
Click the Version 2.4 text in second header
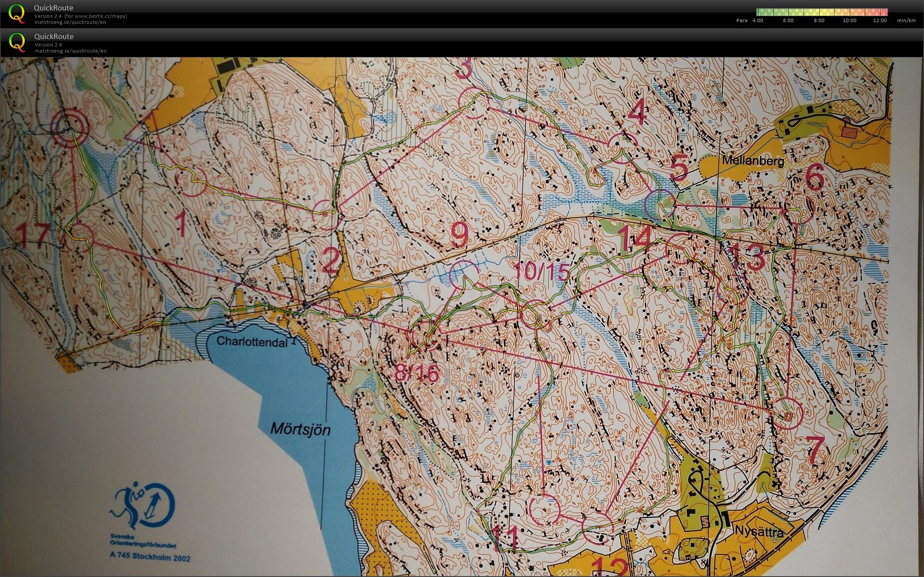click(48, 45)
